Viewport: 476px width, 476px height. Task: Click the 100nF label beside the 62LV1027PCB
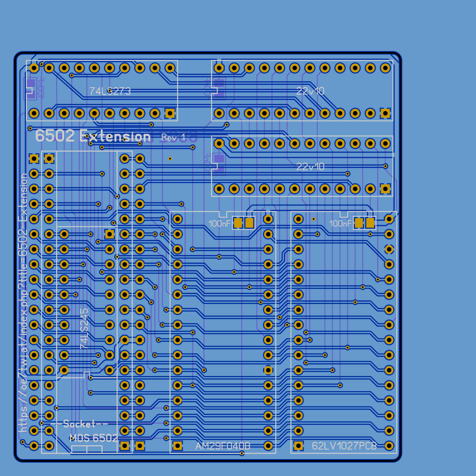pyautogui.click(x=340, y=223)
